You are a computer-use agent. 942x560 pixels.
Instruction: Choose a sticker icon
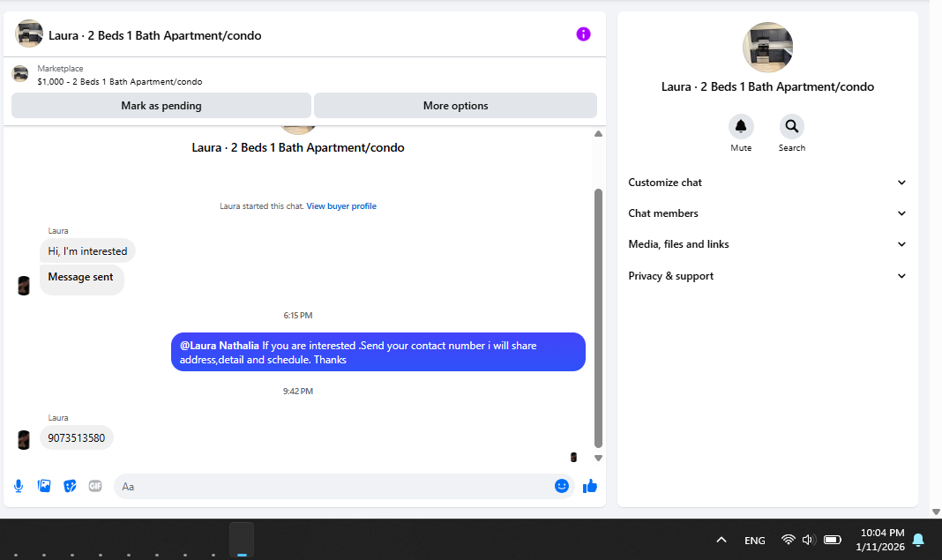click(70, 486)
